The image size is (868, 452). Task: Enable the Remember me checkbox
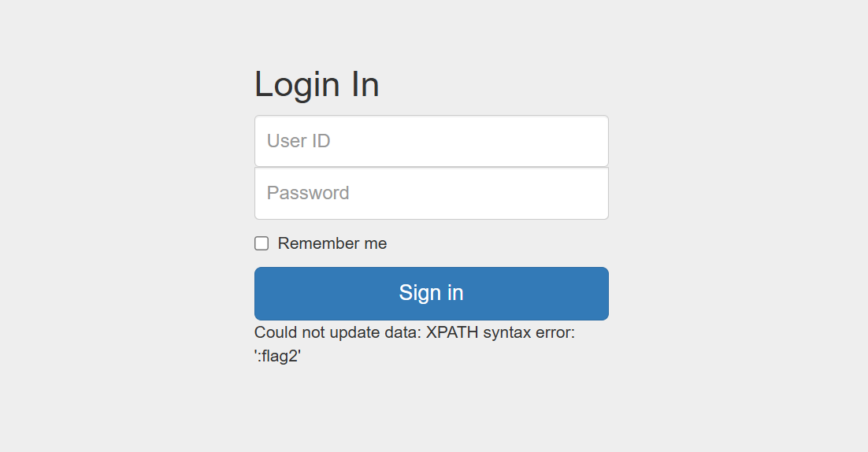click(x=262, y=243)
